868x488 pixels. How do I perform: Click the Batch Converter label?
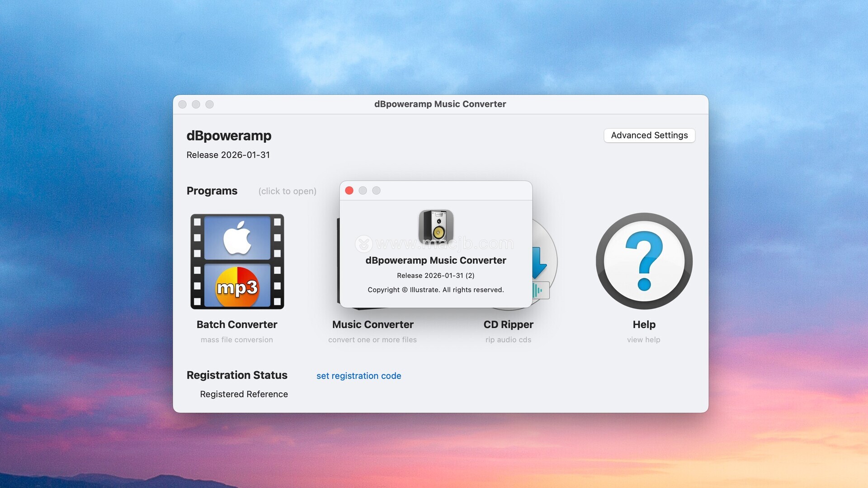pos(237,324)
